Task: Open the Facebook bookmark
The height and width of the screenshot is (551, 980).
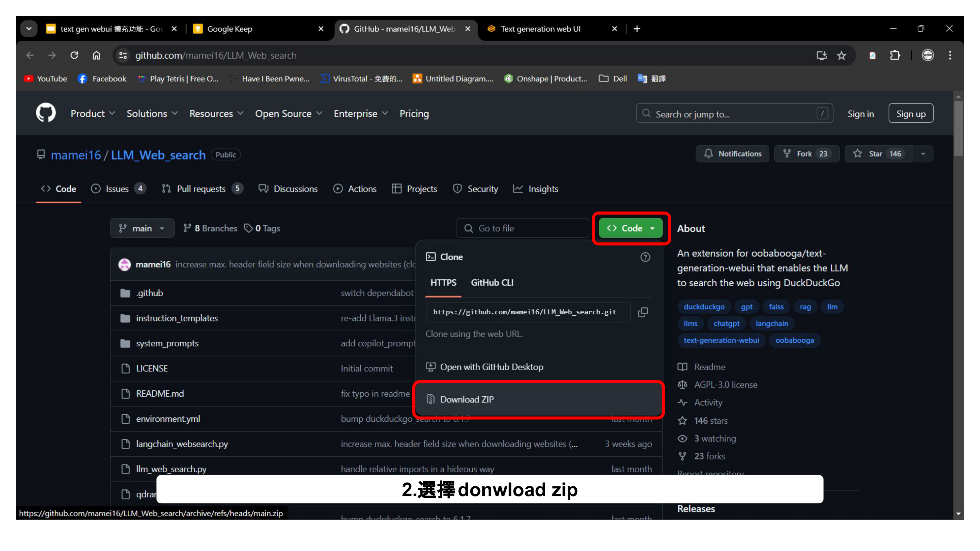Action: tap(102, 79)
